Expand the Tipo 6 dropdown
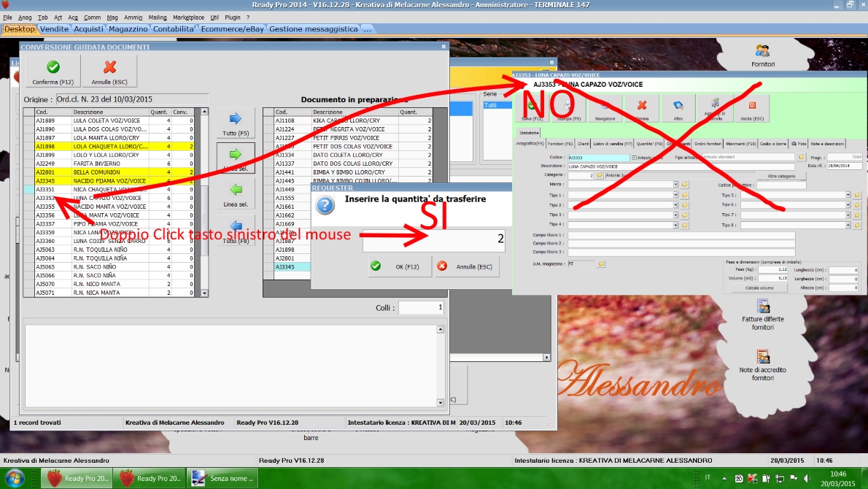Image resolution: width=868 pixels, height=489 pixels. [848, 205]
